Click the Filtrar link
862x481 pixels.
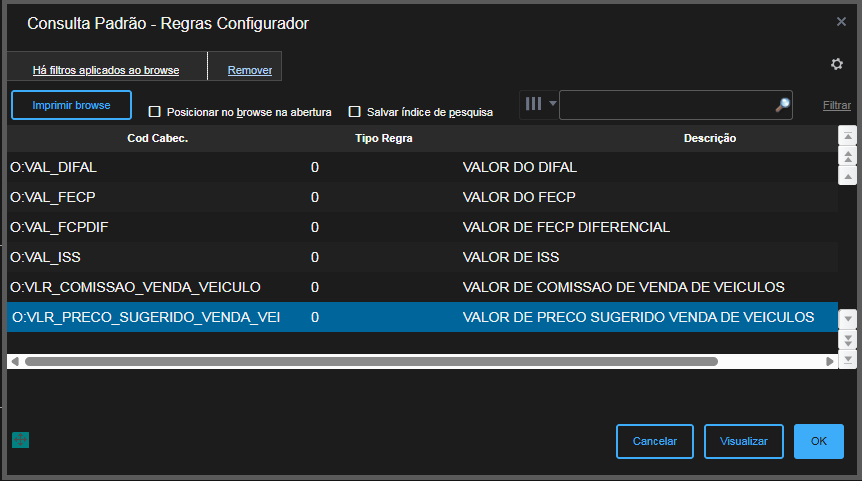pyautogui.click(x=837, y=105)
